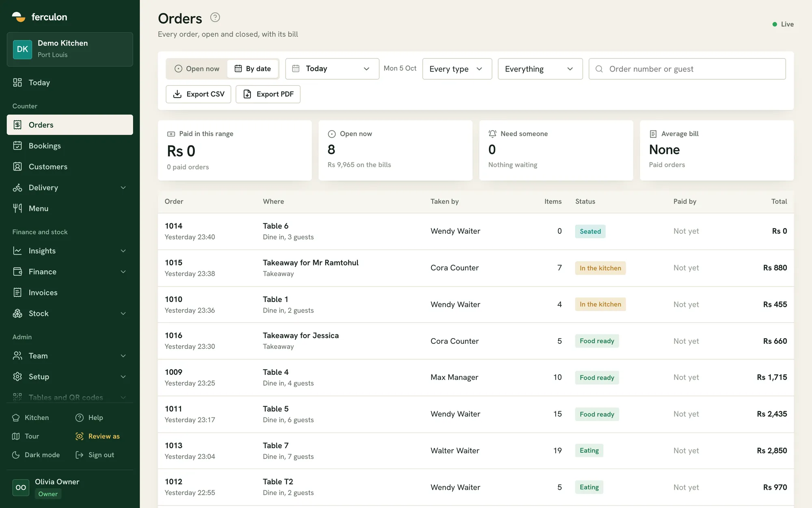Click the Kitchen chef hat icon
This screenshot has width=812, height=508.
tap(16, 417)
